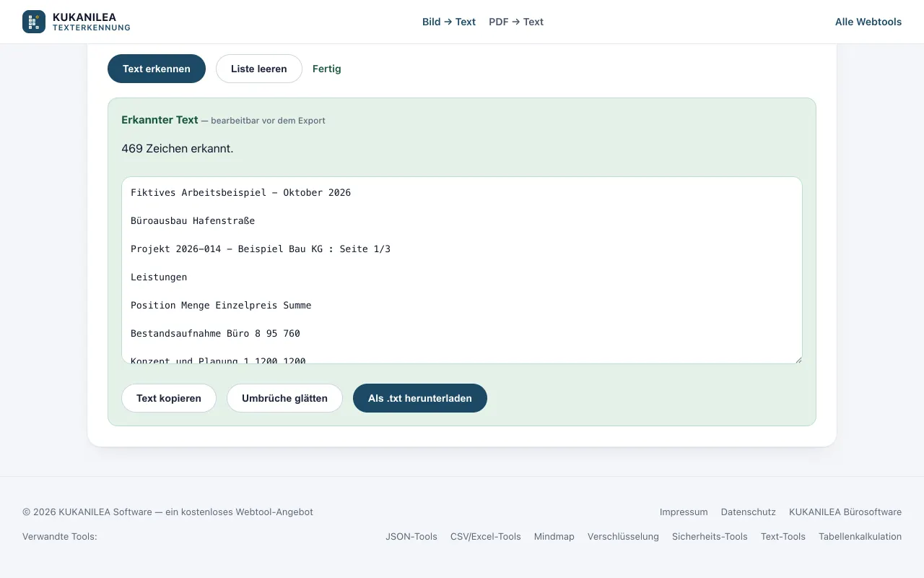This screenshot has height=578, width=924.
Task: Click 'Fiktives Arbeitsbeispiel – Oktober 2026' line
Action: [240, 192]
